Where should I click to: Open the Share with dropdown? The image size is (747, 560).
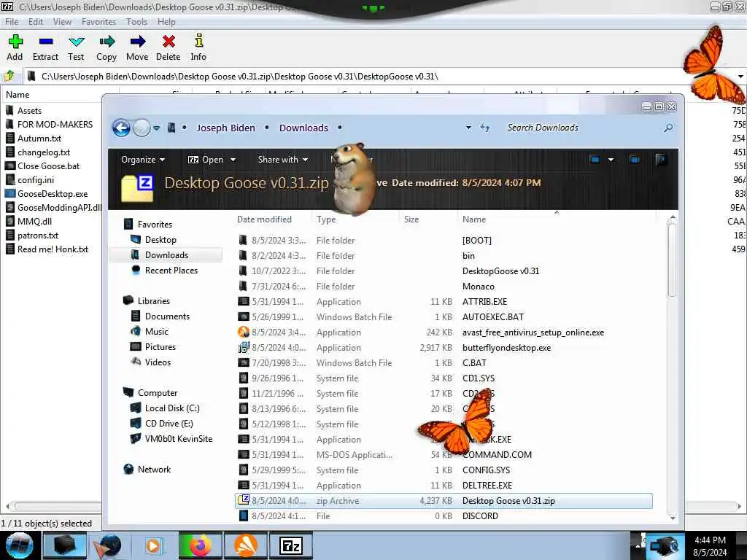click(282, 160)
